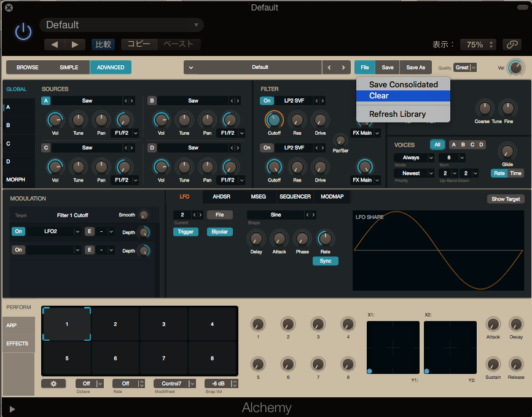This screenshot has height=417, width=532.
Task: Open the Perform pad settings gear
Action: pyautogui.click(x=53, y=383)
